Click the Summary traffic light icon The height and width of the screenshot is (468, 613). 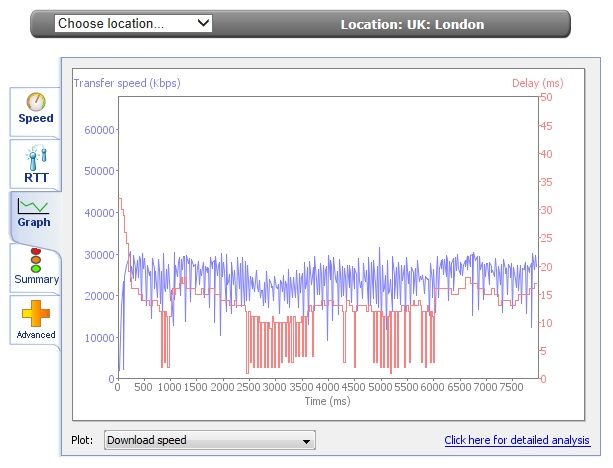[x=36, y=260]
